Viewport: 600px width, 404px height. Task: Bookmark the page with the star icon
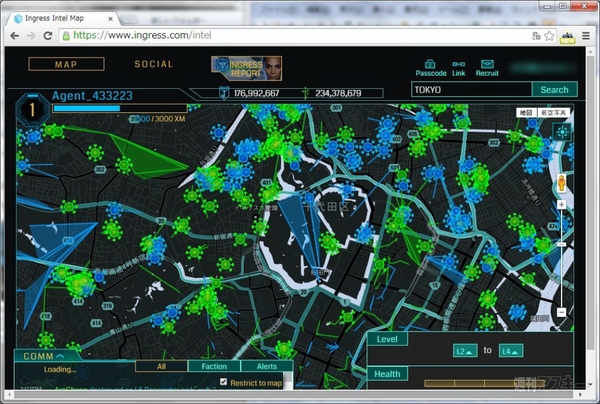pyautogui.click(x=549, y=36)
